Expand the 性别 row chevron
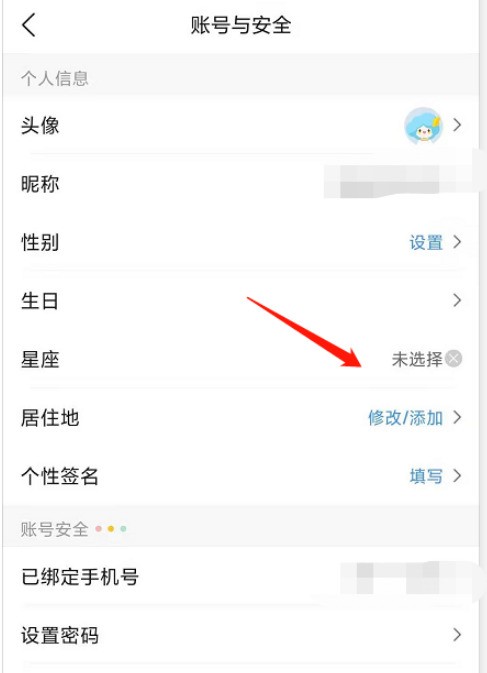The image size is (487, 673). [x=457, y=242]
